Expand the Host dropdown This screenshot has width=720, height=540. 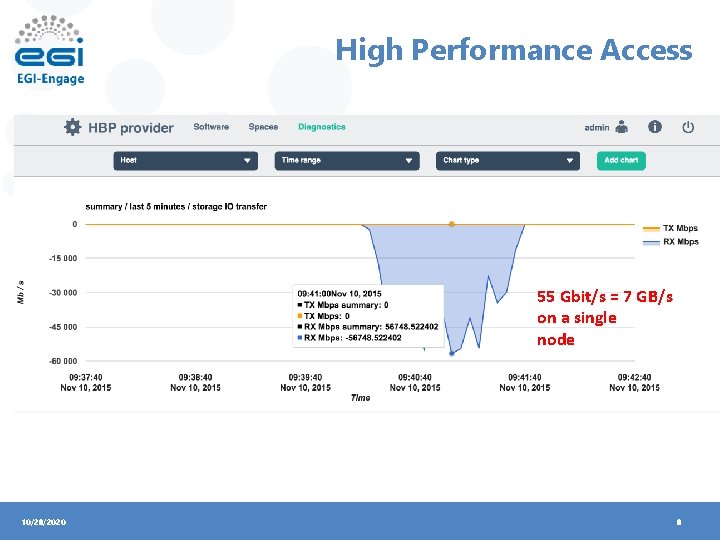pyautogui.click(x=186, y=161)
